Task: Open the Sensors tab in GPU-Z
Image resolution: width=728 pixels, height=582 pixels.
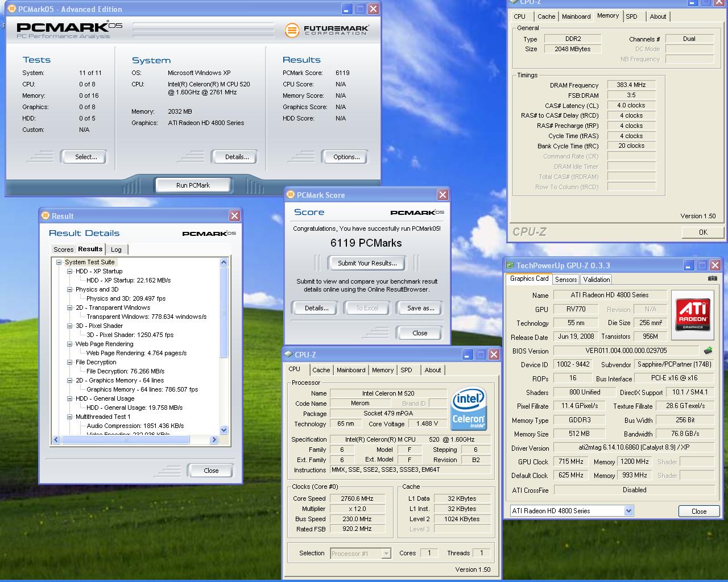Action: (x=566, y=280)
